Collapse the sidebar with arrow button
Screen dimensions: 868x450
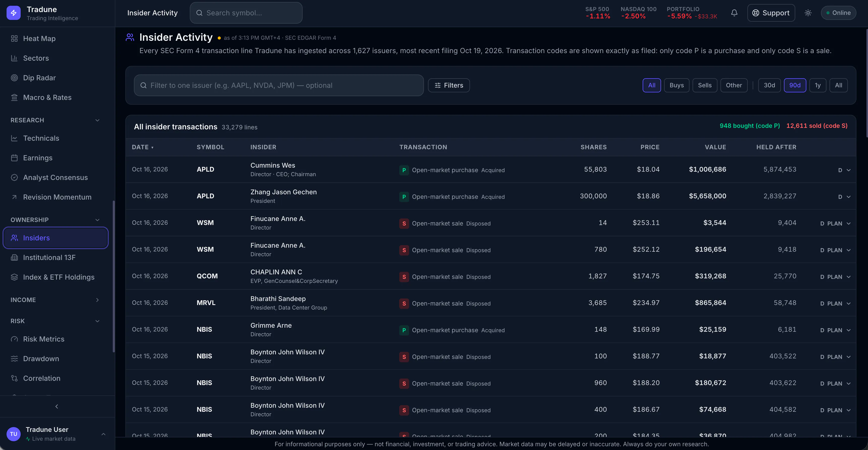(57, 406)
